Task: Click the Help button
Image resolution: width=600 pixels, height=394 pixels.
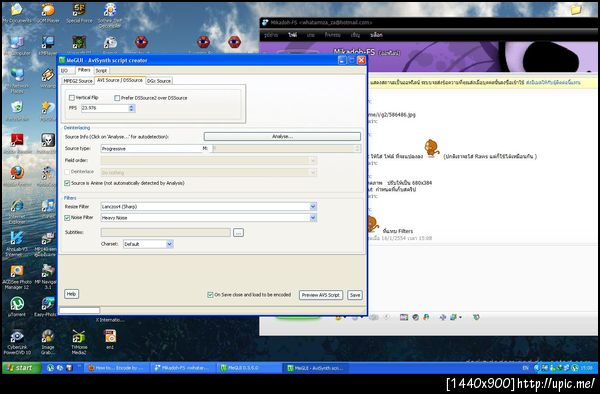Action: tap(71, 294)
